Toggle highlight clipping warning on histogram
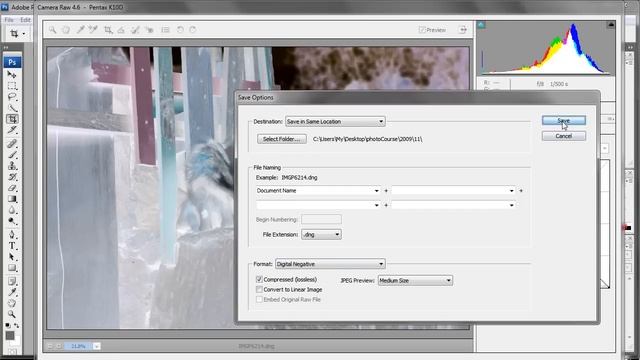 (x=611, y=25)
